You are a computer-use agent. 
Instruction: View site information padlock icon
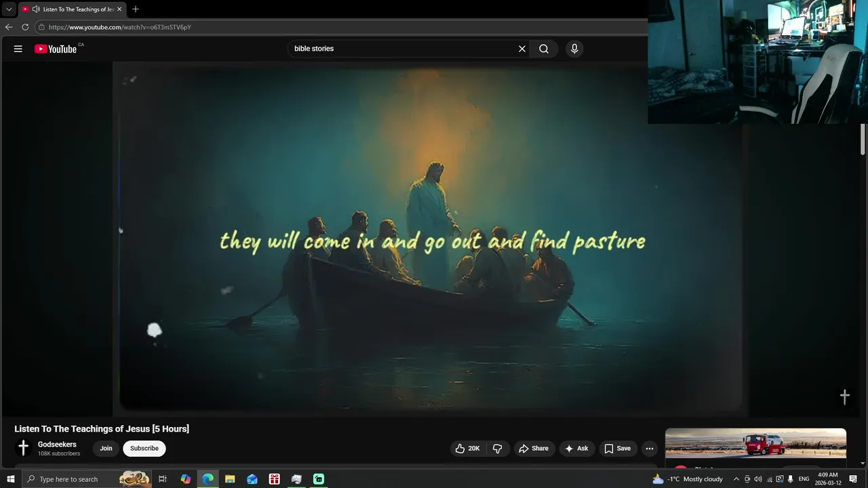click(41, 27)
